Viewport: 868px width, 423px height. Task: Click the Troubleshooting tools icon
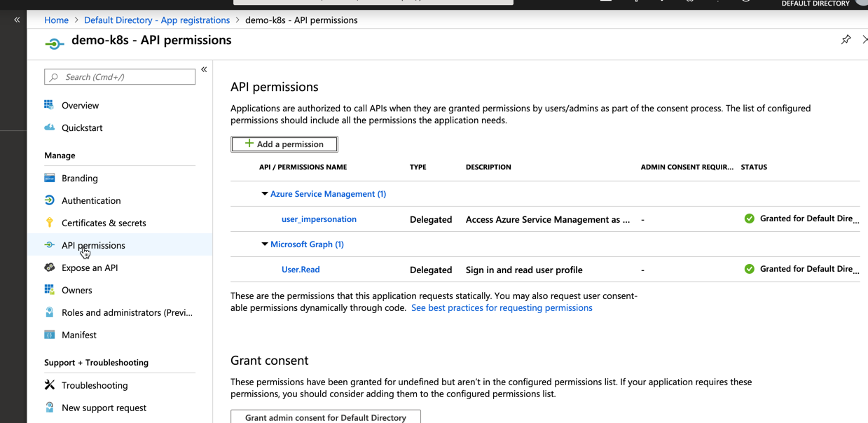point(49,385)
